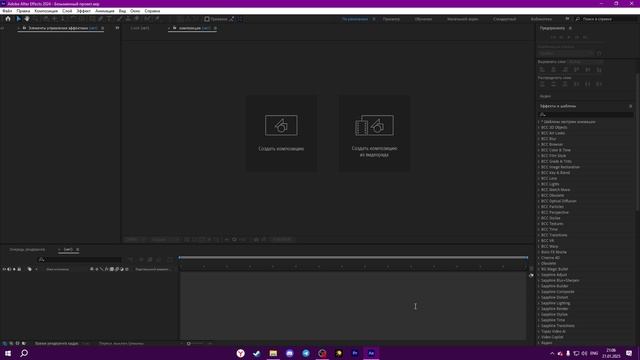The height and width of the screenshot is (360, 640).
Task: Click the Create composition from footage icon
Action: (x=374, y=125)
